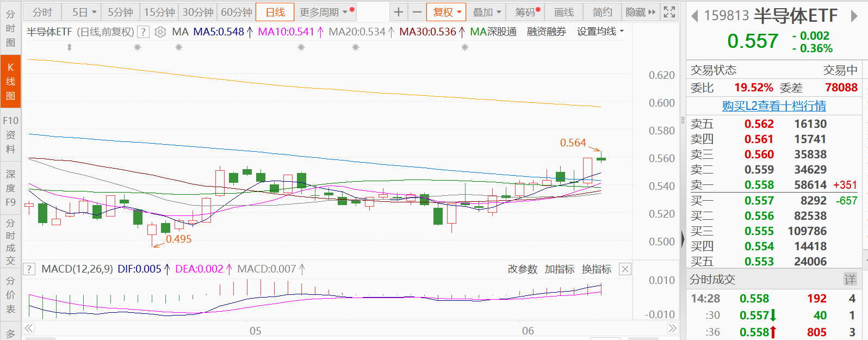Click the 0.495 low price annotation
Image resolution: width=868 pixels, height=340 pixels.
pyautogui.click(x=178, y=239)
